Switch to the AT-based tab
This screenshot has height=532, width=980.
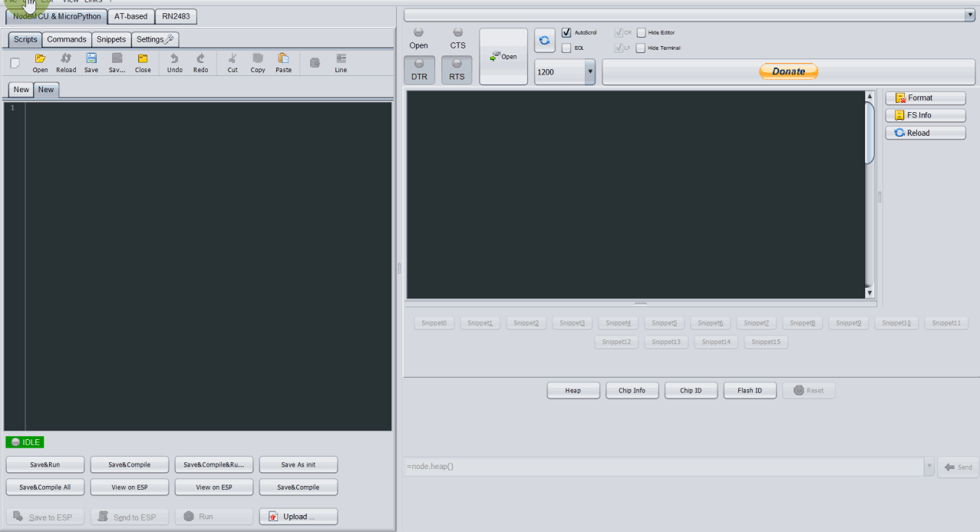coord(131,16)
